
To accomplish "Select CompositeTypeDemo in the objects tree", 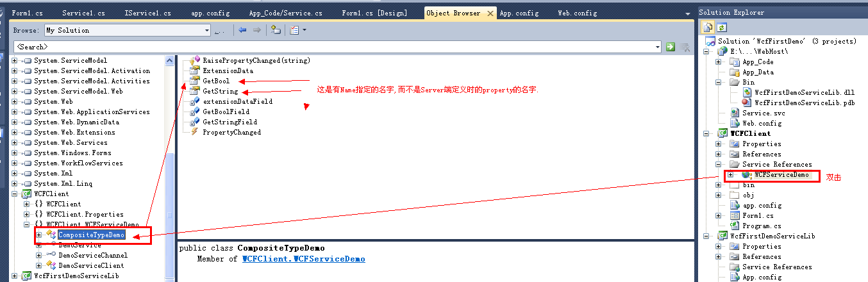I will (91, 235).
